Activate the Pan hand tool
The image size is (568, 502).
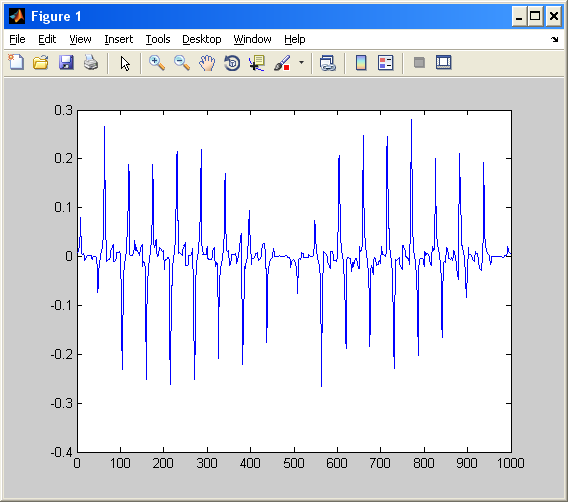pos(207,63)
